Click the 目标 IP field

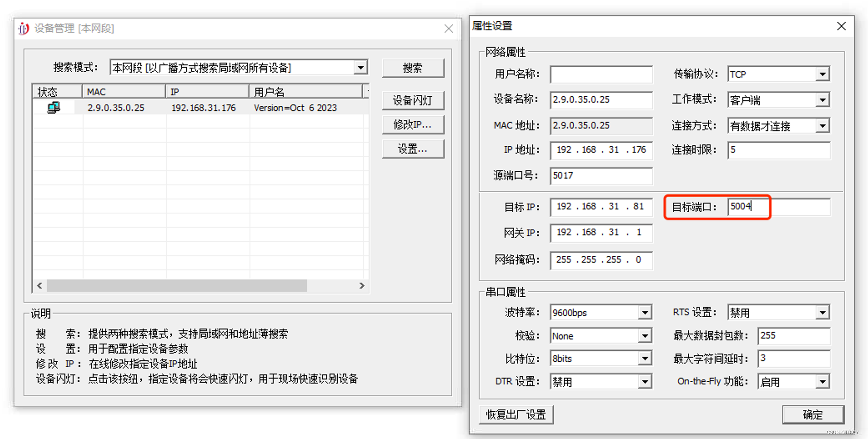[602, 207]
